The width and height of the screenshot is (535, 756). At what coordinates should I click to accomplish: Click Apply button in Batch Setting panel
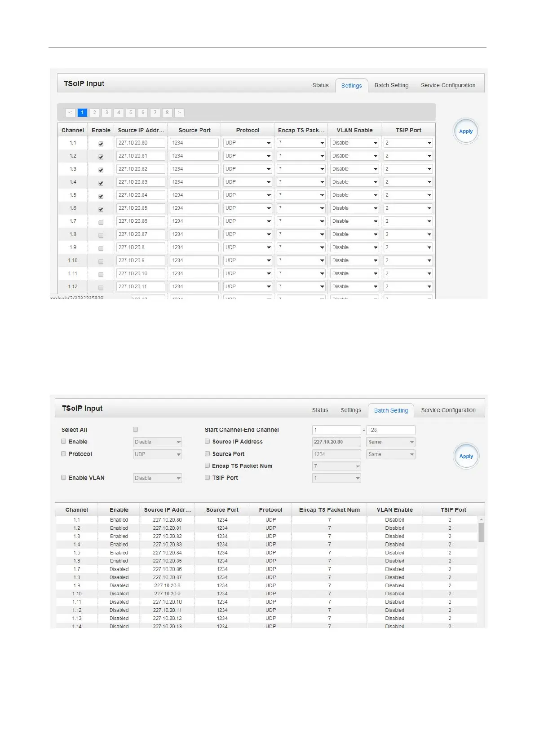coord(466,457)
